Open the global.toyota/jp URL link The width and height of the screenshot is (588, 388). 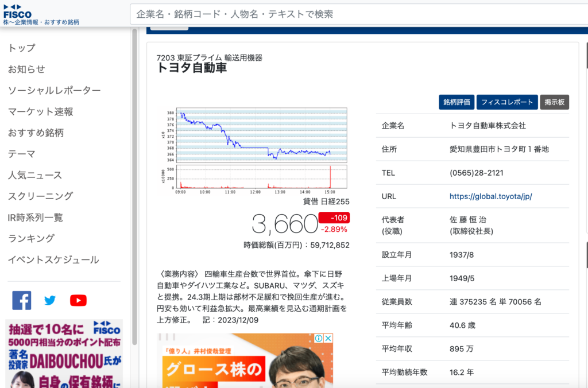490,196
